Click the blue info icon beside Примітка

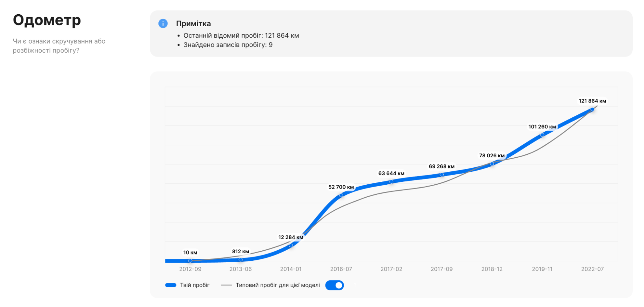(x=163, y=23)
